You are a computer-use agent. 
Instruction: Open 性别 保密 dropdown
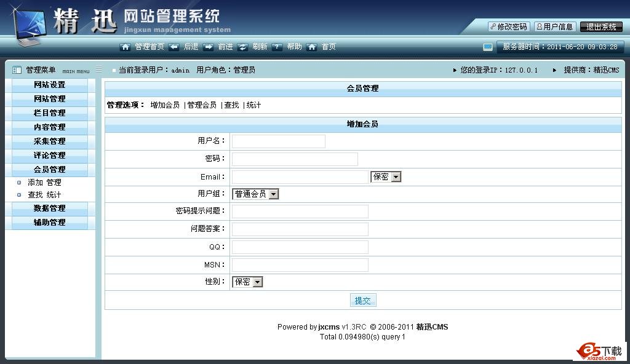(247, 282)
